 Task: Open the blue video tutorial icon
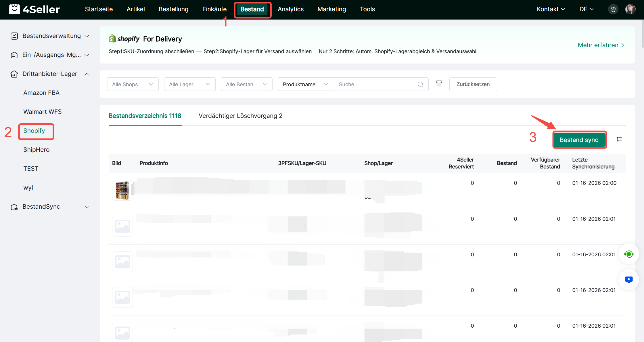[x=628, y=280]
